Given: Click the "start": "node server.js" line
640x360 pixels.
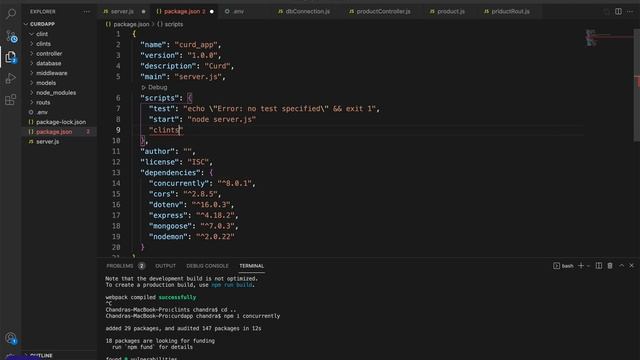Looking at the screenshot, I should [x=202, y=119].
